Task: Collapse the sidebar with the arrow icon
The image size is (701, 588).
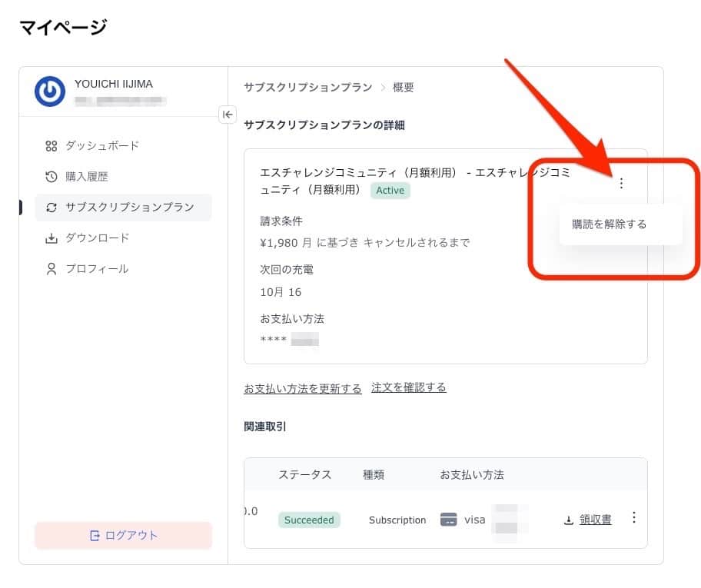Action: [228, 115]
